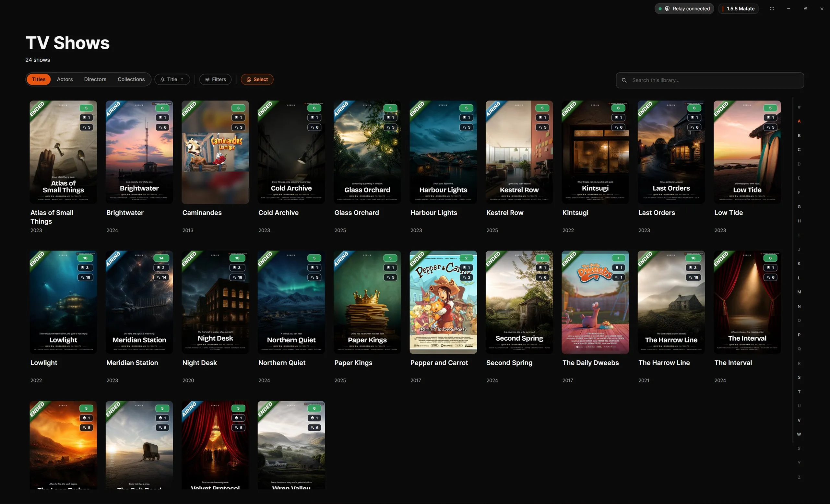This screenshot has width=830, height=504.
Task: Click Meridian Station's seasons badge showing 2
Action: tap(161, 268)
